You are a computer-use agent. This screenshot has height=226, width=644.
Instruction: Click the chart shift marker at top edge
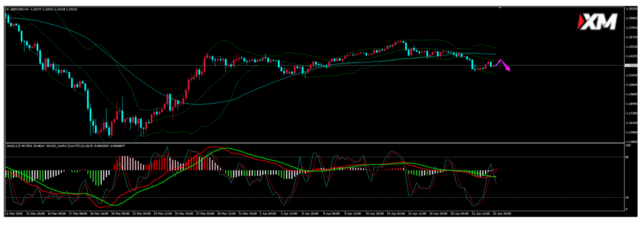[x=500, y=8]
